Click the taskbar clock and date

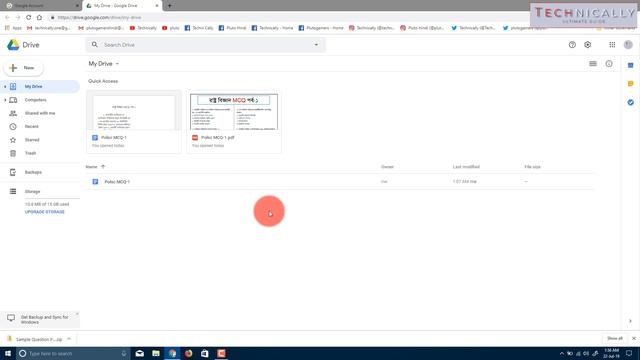tap(611, 353)
